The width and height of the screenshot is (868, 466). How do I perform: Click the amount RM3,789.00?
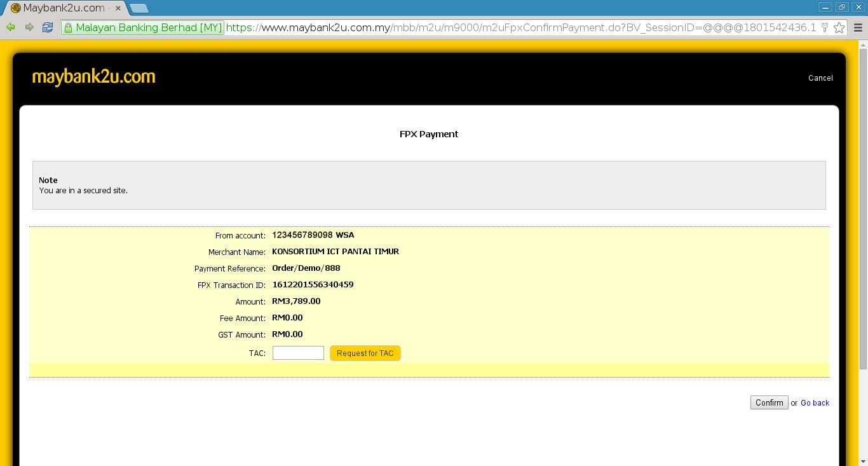click(x=296, y=301)
